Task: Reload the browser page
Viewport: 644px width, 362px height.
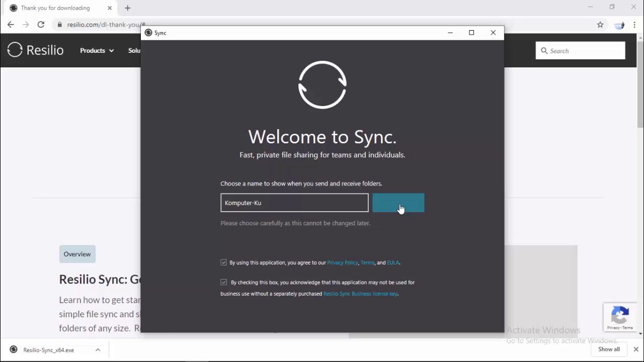Action: (x=41, y=25)
